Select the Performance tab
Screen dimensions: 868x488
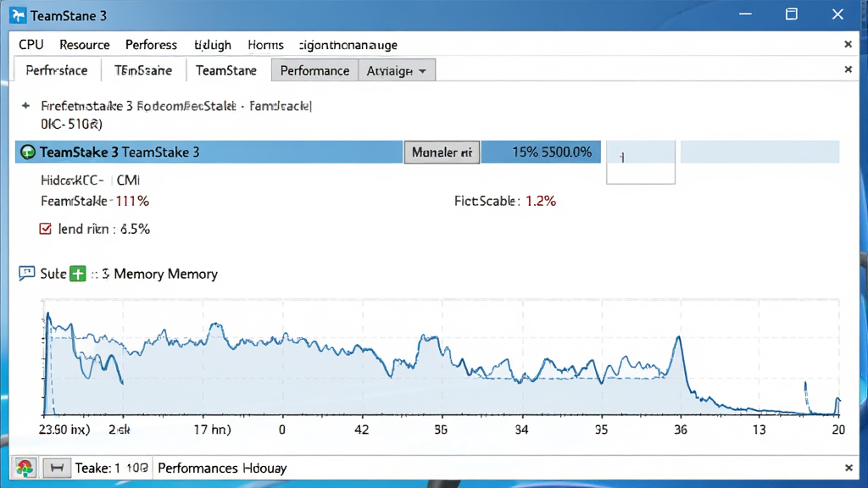(315, 70)
